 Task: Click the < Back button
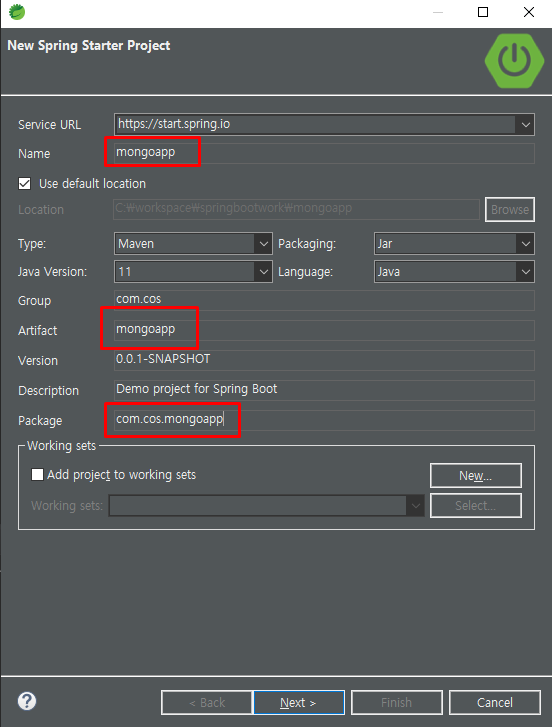tap(207, 703)
